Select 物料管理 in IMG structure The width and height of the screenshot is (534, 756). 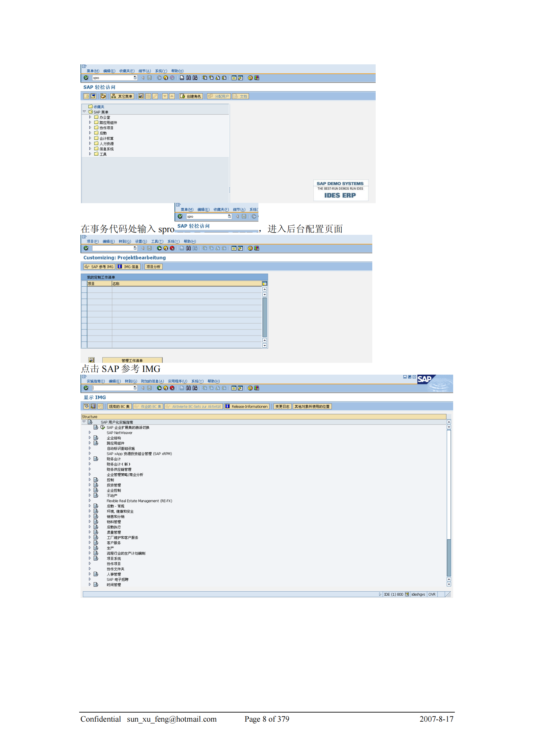(x=114, y=522)
